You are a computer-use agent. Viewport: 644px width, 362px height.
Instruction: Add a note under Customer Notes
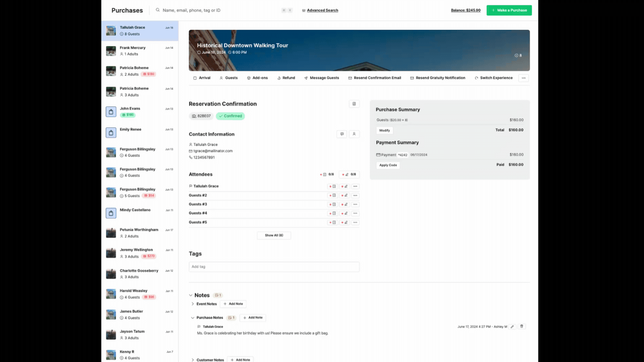240,359
